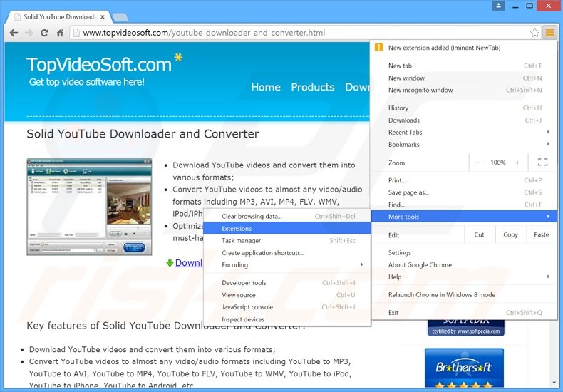This screenshot has height=392, width=563.
Task: Click the TopVideoSoft.com site logo
Action: pos(105,64)
